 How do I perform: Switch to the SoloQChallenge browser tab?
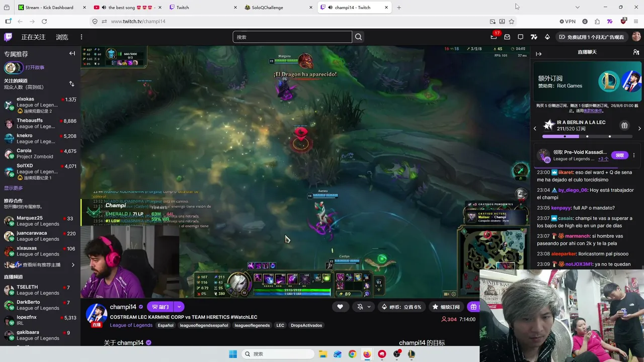pyautogui.click(x=278, y=7)
